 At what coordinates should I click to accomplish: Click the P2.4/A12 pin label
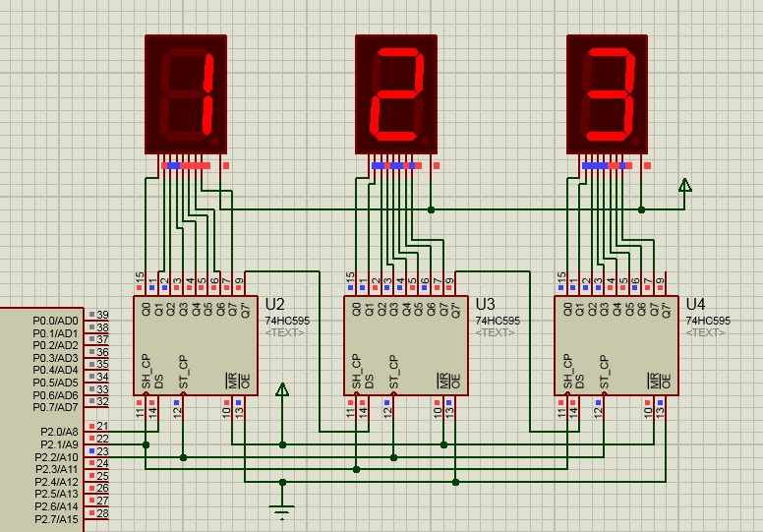[56, 482]
